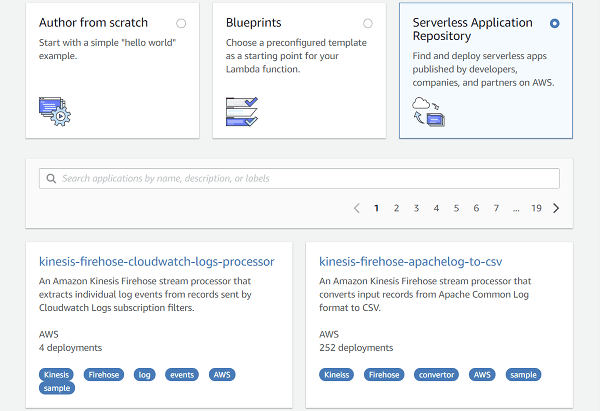Open kinesis-firehose-cloudwatch-logs-processor application link
Viewport: 600px width, 411px height.
(x=157, y=262)
